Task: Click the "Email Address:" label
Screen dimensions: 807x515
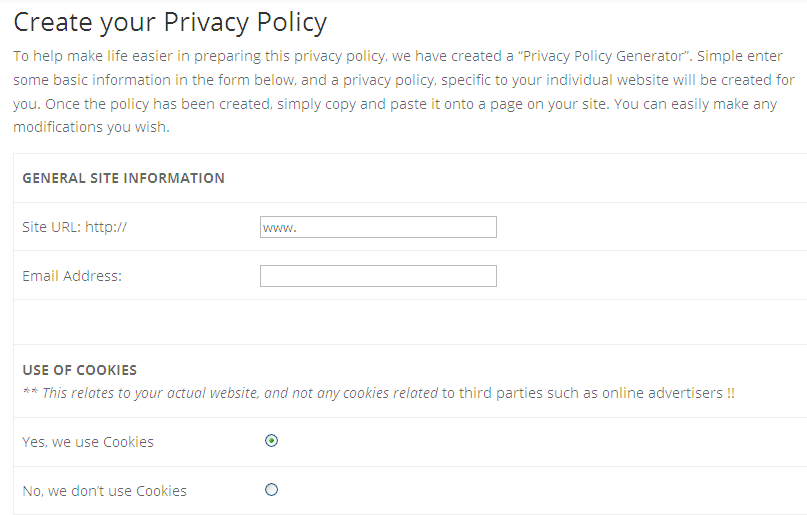Action: 72,276
